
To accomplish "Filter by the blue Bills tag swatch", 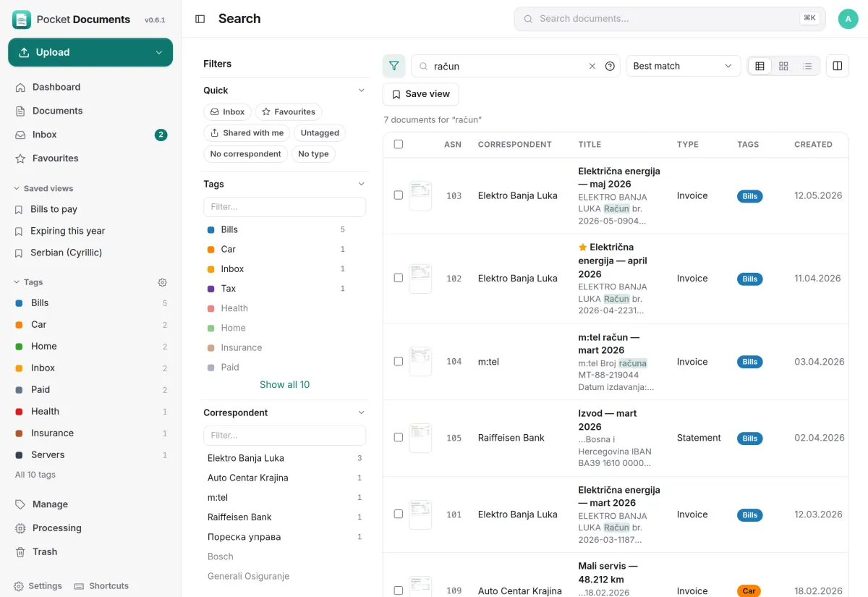I will [211, 230].
